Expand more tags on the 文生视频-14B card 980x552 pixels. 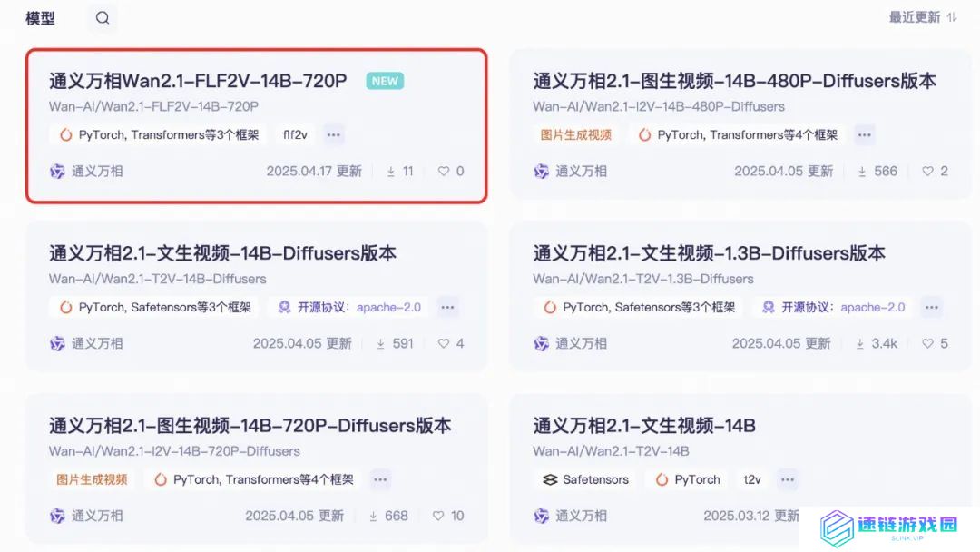tap(788, 480)
